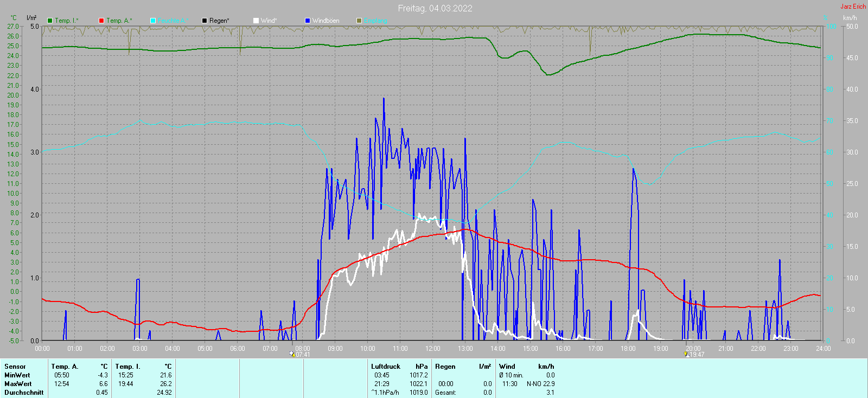Click the wind gust value 'N-NO 22.9'

541,384
